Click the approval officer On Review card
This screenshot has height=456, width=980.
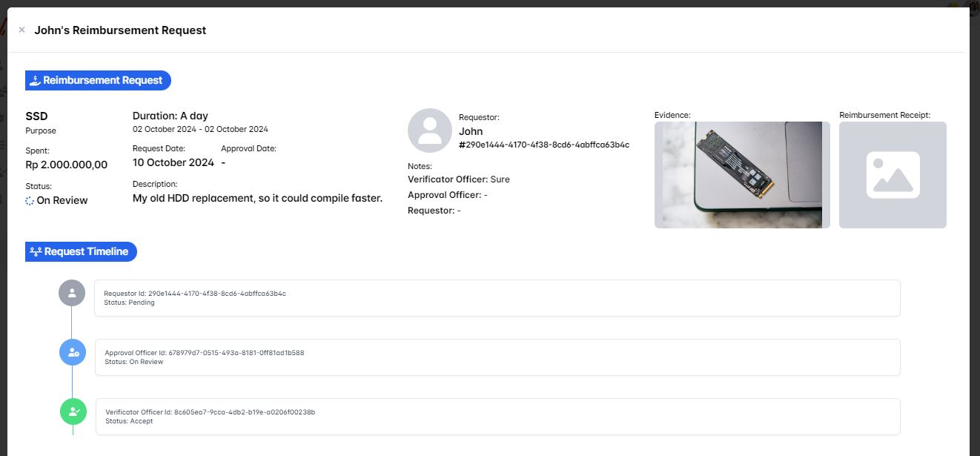point(497,357)
